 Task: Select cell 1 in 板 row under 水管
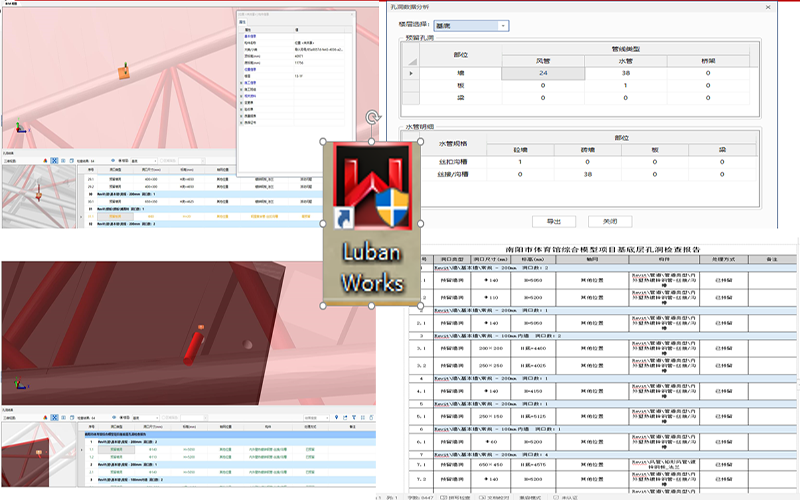626,86
